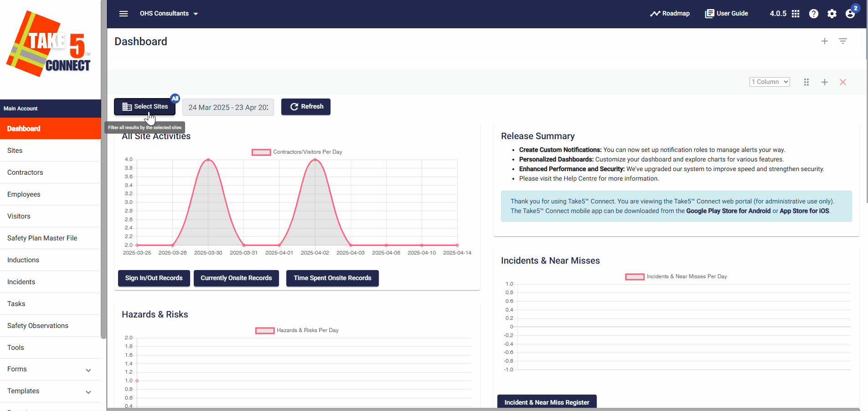The height and width of the screenshot is (411, 868).
Task: Open the dashboard filter icon
Action: click(x=843, y=41)
